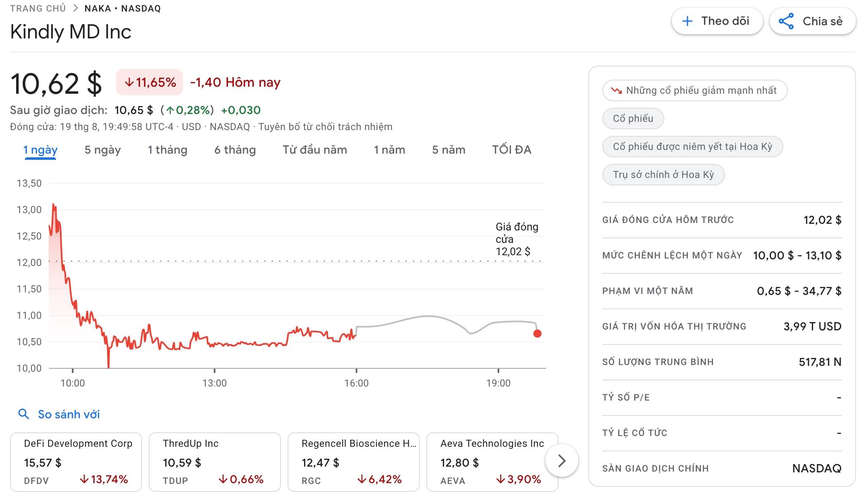Click the downward trend icon on biggest losers chip
Viewport: 868px width, 498px height.
pos(616,90)
